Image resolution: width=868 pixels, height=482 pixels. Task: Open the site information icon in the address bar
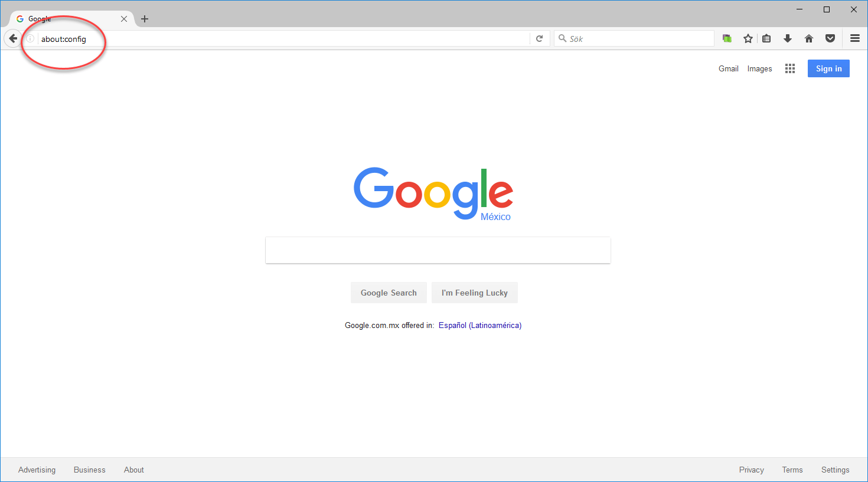30,38
